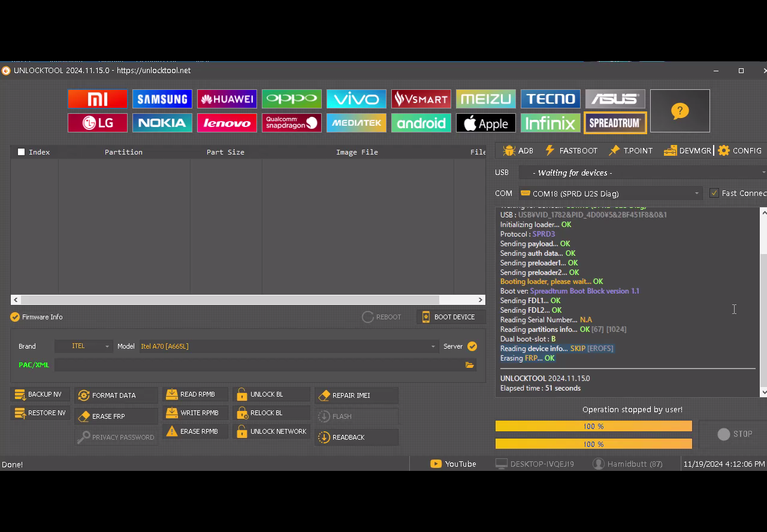Click the READ RPMB button
This screenshot has height=532, width=767.
click(x=194, y=395)
